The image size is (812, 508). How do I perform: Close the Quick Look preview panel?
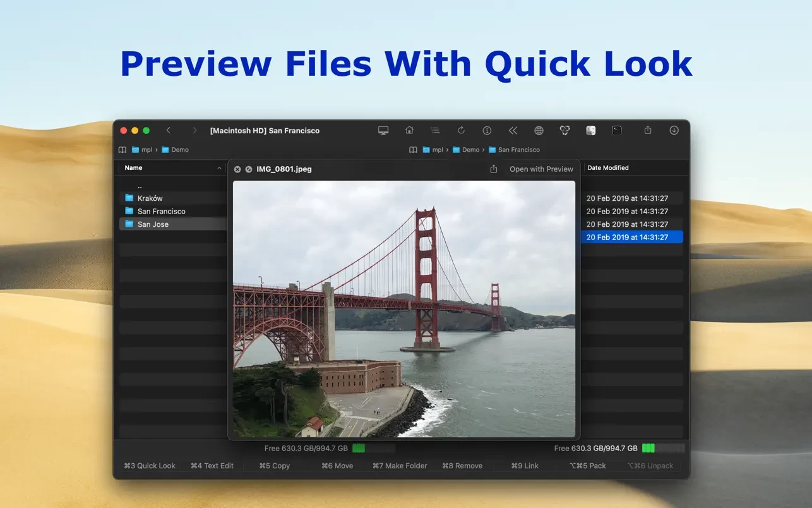pos(237,169)
